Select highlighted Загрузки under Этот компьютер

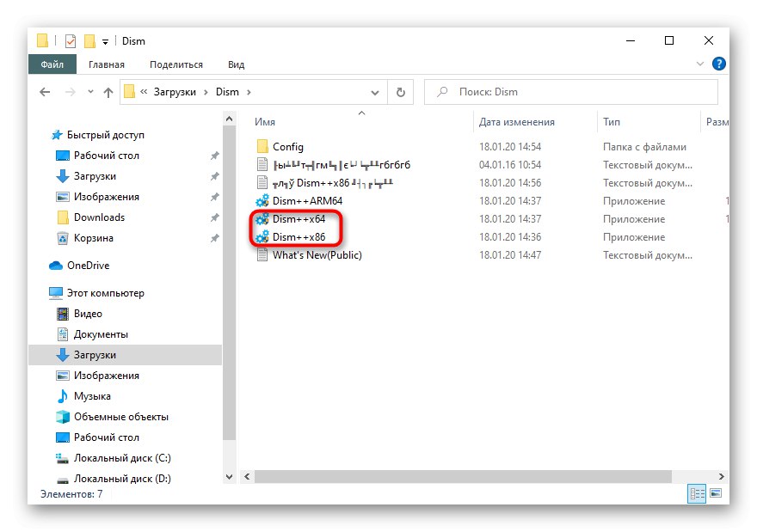tap(125, 355)
